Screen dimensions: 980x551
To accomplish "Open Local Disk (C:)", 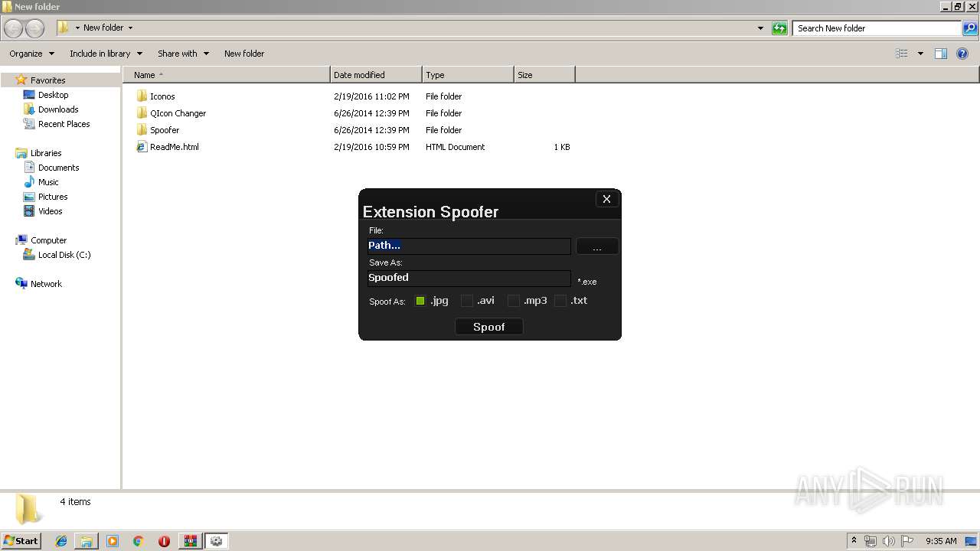I will coord(64,255).
